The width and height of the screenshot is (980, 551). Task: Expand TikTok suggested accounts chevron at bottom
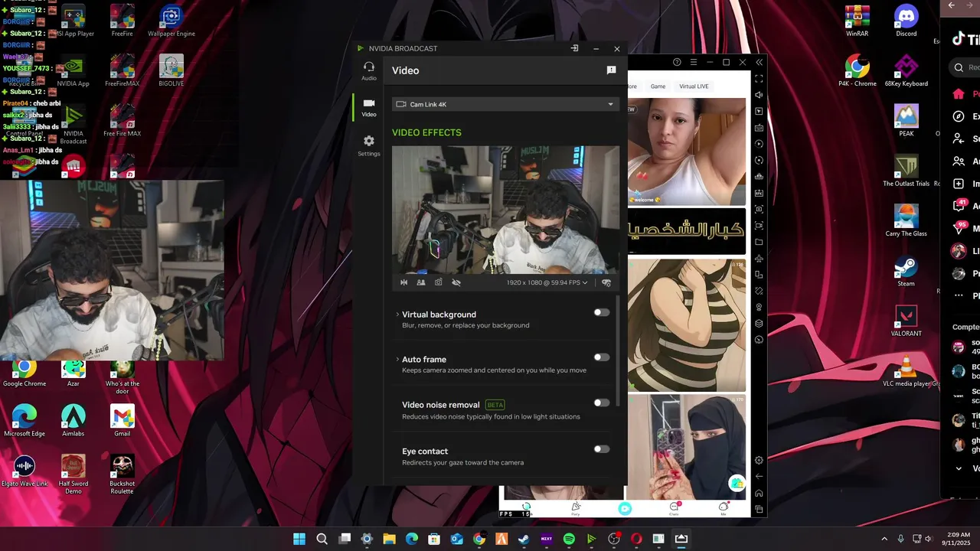[x=959, y=468]
